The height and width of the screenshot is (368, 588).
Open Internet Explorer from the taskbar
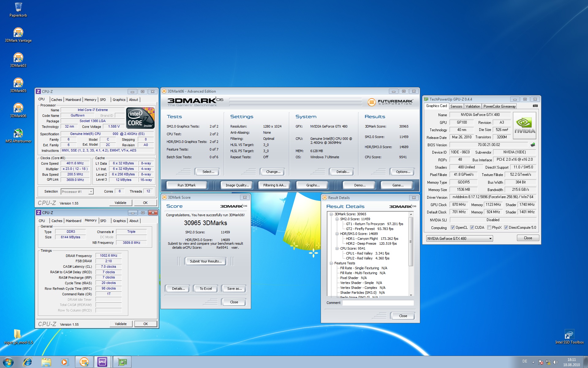click(28, 362)
